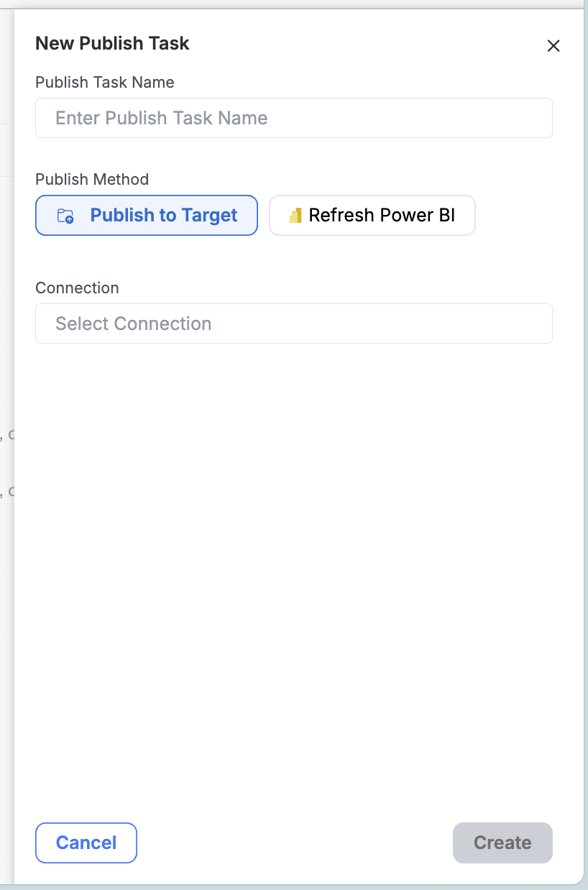Click the Select Connection placeholder text

pos(134,324)
